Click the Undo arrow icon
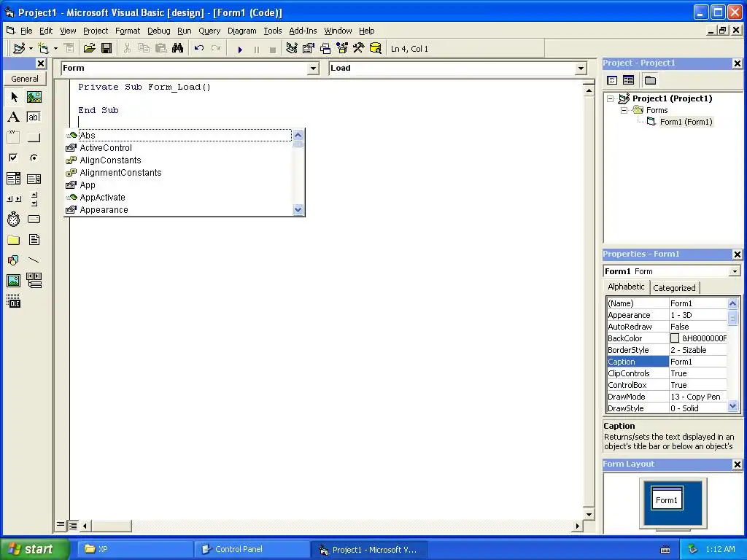 click(199, 49)
